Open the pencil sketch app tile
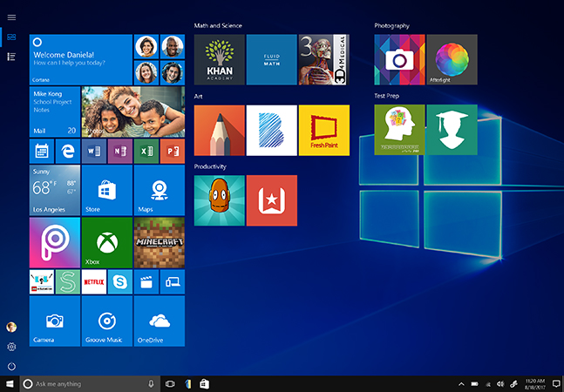The height and width of the screenshot is (392, 564). point(220,130)
